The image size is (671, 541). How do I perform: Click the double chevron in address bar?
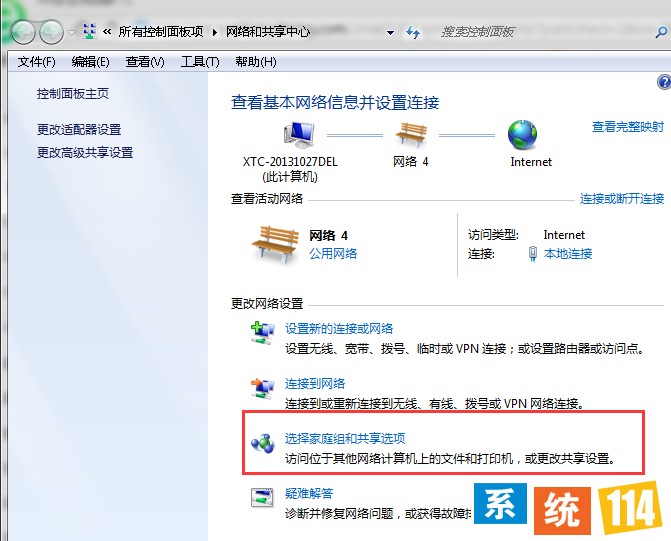pos(107,32)
